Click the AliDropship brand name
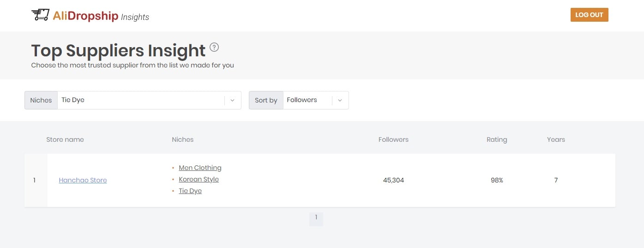 (85, 16)
